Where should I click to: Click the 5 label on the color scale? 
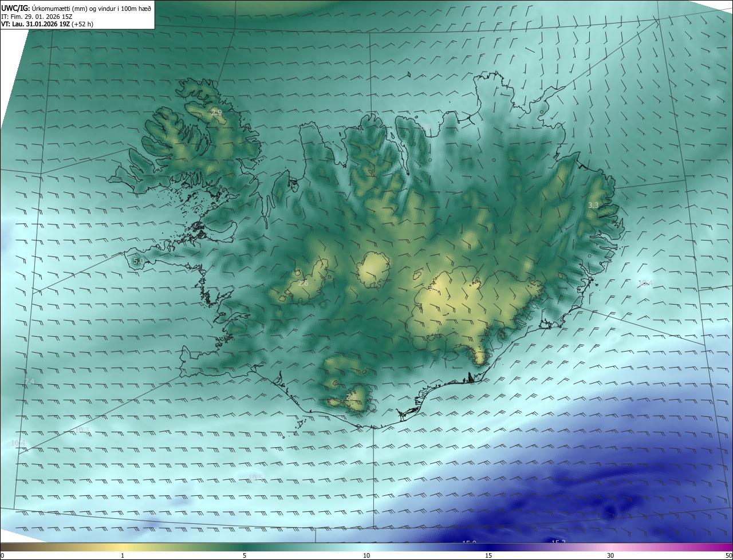[x=245, y=555]
